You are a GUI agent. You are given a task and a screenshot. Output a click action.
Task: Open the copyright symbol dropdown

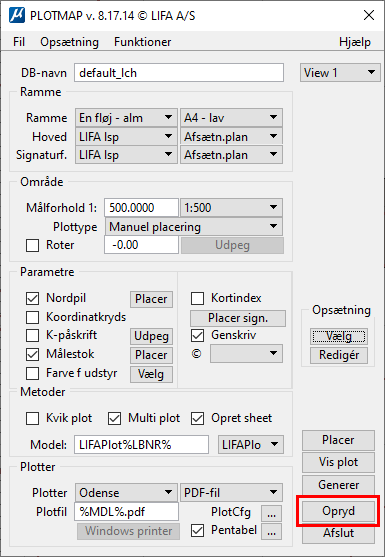(x=246, y=354)
